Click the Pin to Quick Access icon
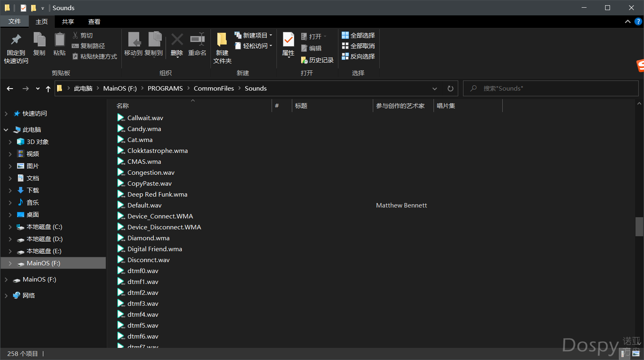The image size is (644, 360). point(16,40)
